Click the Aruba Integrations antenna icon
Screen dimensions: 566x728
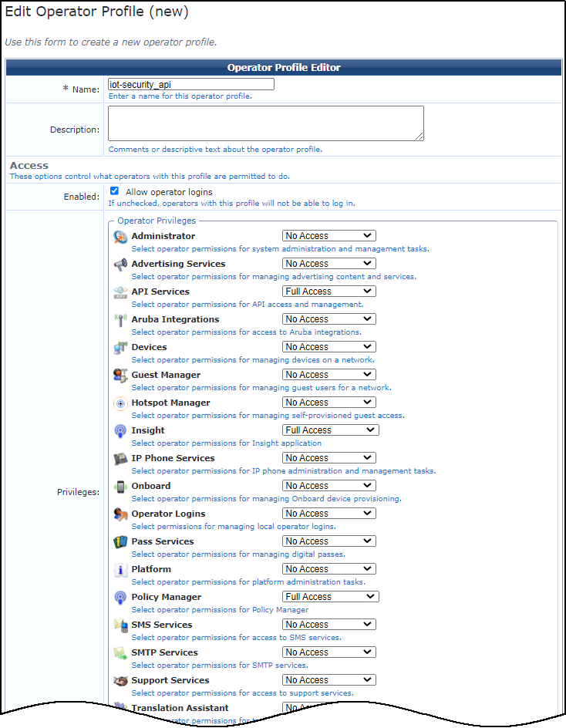[x=120, y=320]
